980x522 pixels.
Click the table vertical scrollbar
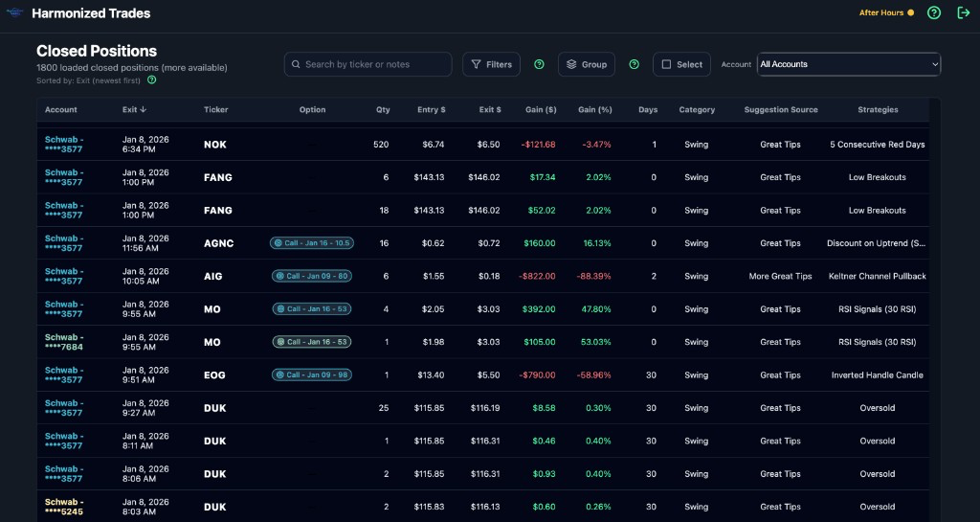(x=934, y=309)
